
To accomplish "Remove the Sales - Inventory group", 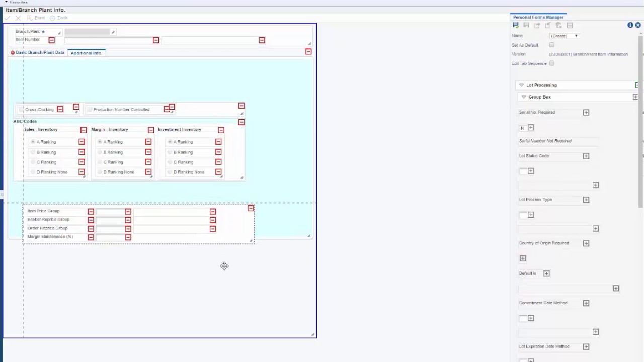I will (x=84, y=130).
